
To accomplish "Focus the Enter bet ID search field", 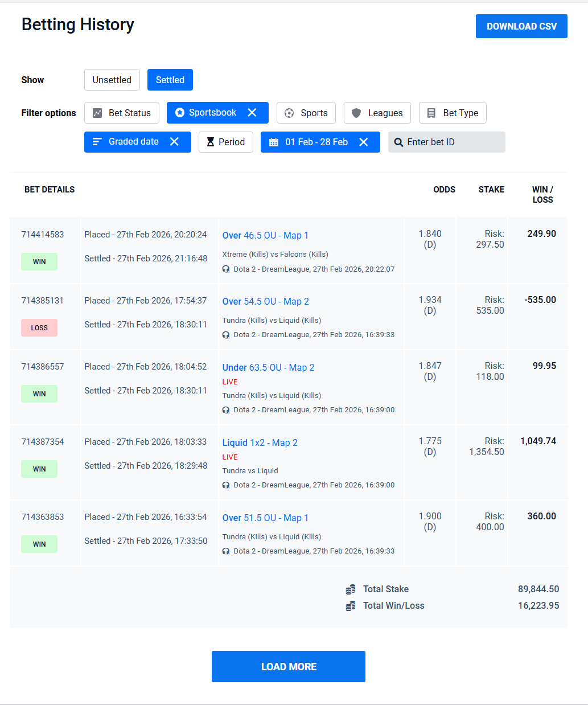I will tap(453, 142).
